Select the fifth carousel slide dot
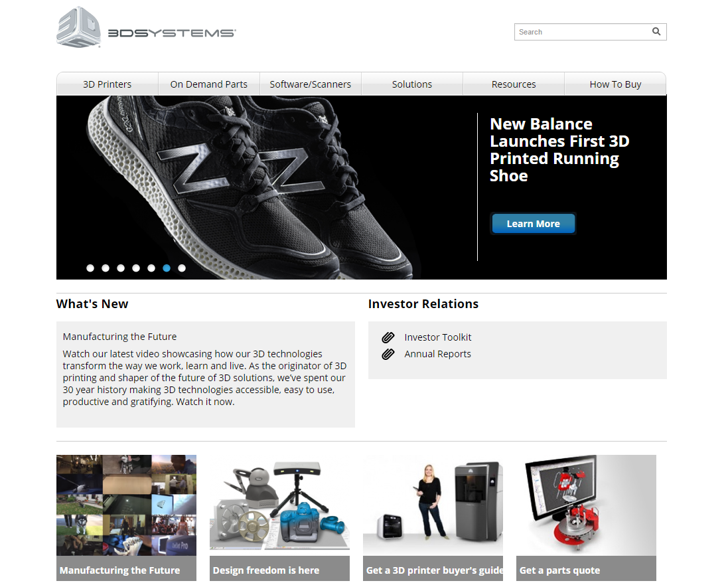The height and width of the screenshot is (585, 728). 151,268
